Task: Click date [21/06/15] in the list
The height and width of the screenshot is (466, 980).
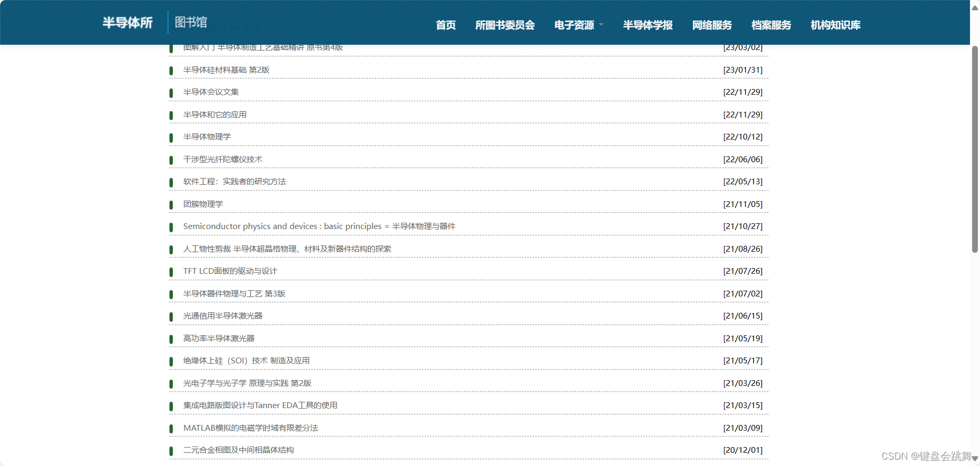Action: click(x=743, y=315)
